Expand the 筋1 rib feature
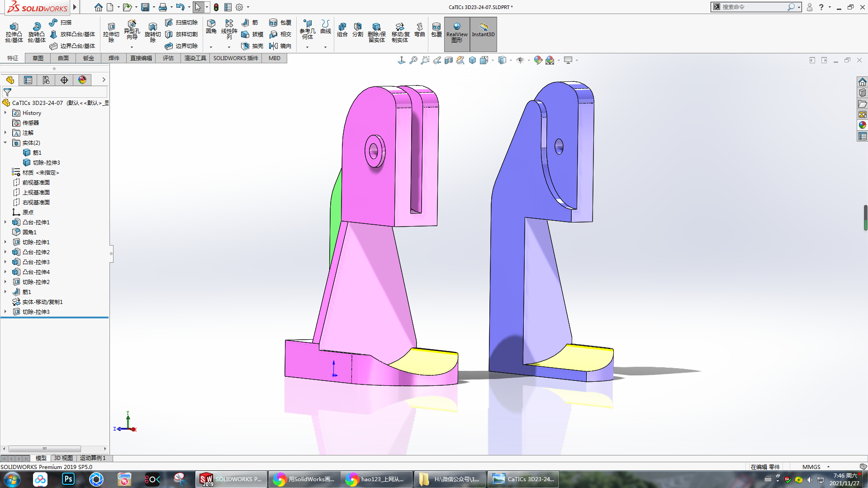The width and height of the screenshot is (868, 488). (5, 292)
